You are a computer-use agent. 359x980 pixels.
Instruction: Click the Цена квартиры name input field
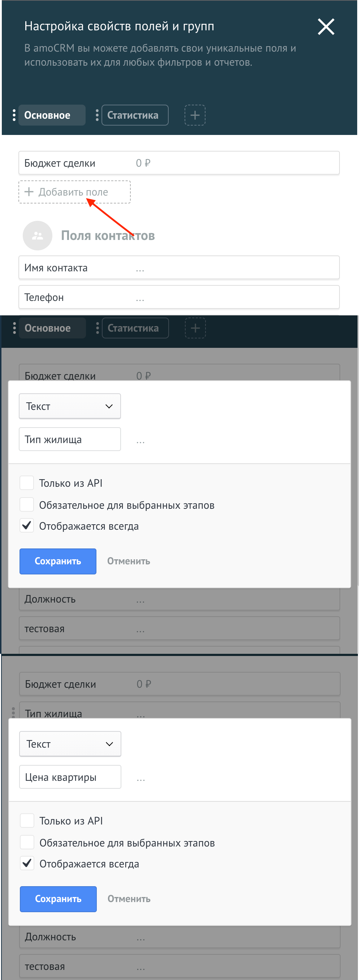[x=70, y=777]
